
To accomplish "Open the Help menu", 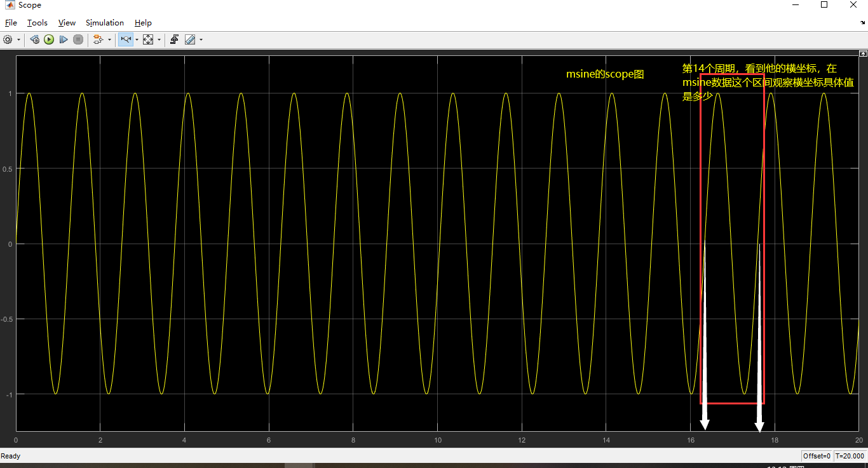I will point(143,22).
